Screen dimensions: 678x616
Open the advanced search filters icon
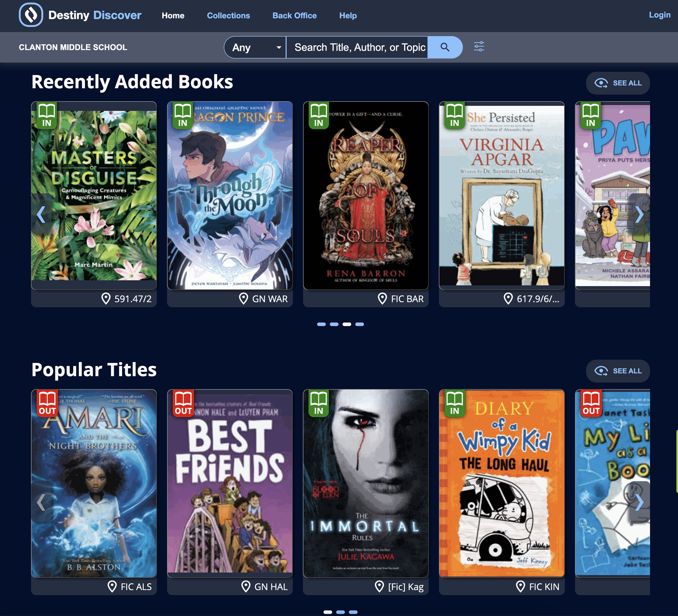pyautogui.click(x=479, y=47)
